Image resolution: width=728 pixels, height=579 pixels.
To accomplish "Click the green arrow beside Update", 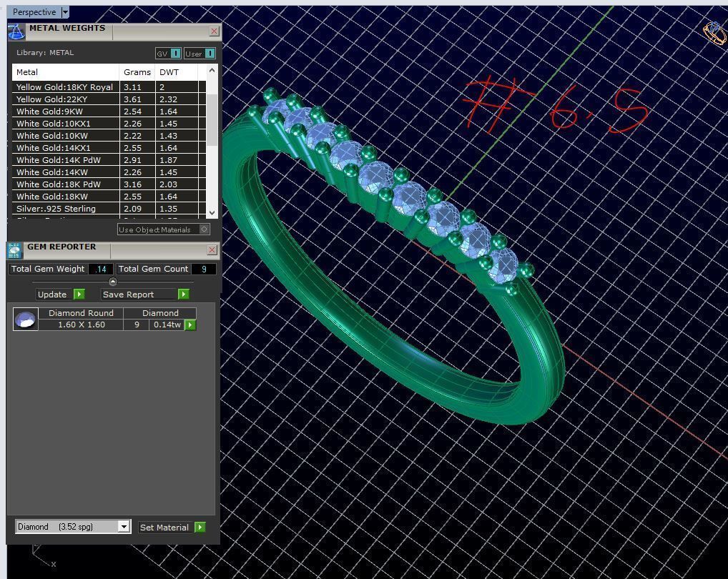I will tap(79, 294).
